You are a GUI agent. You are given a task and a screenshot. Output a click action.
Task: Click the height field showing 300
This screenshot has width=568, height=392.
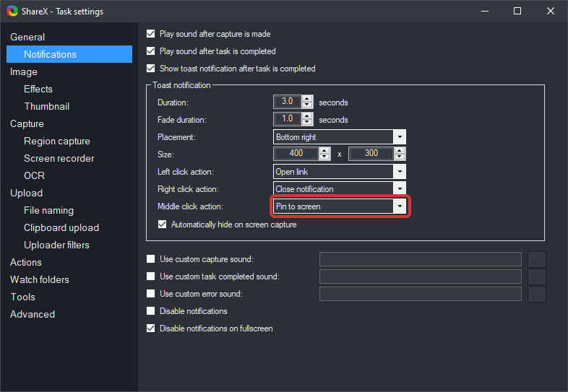(x=371, y=154)
